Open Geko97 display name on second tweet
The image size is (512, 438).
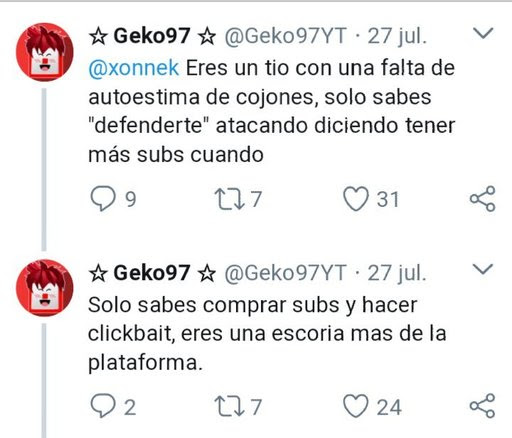[152, 273]
